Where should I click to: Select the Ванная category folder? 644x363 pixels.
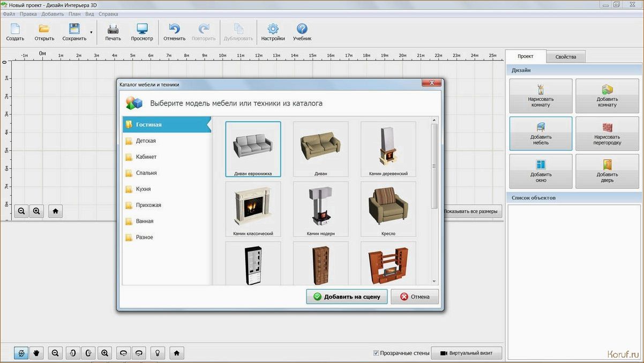[167, 221]
